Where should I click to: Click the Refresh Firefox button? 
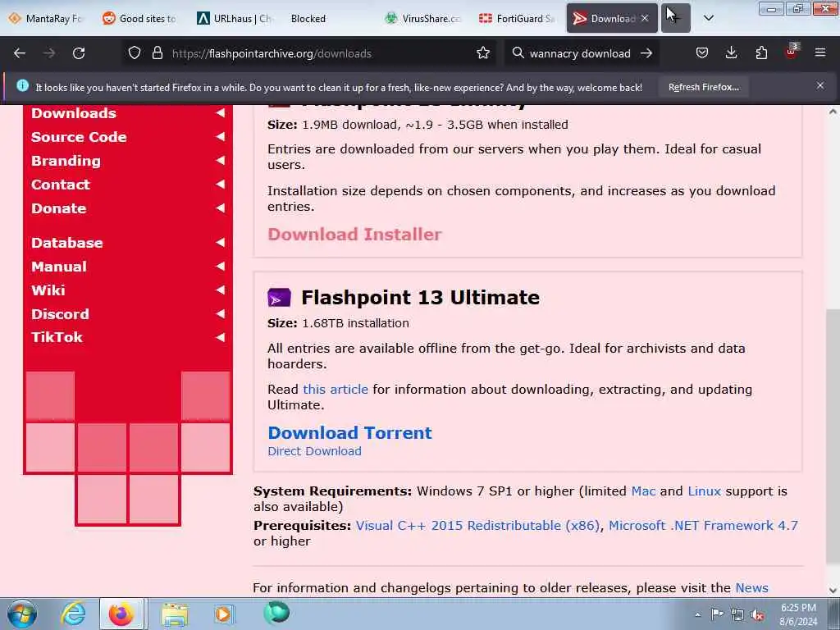click(x=703, y=87)
